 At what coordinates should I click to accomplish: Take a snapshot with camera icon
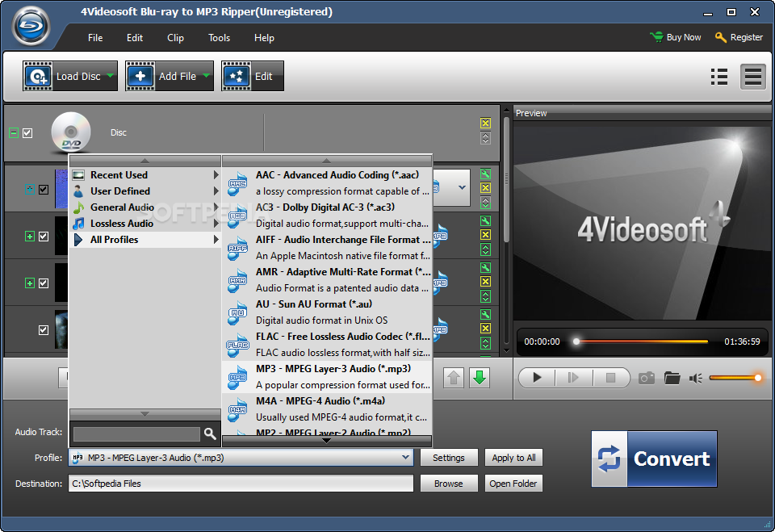pos(647,379)
